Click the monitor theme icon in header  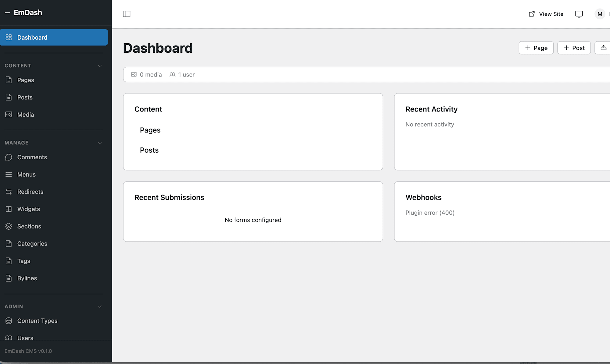coord(579,14)
